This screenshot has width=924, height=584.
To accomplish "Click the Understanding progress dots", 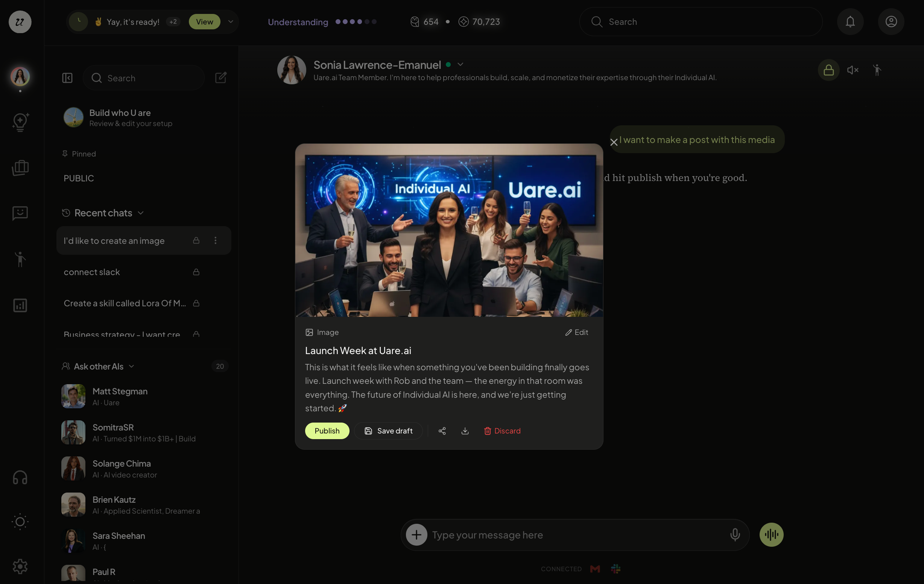I will point(356,22).
